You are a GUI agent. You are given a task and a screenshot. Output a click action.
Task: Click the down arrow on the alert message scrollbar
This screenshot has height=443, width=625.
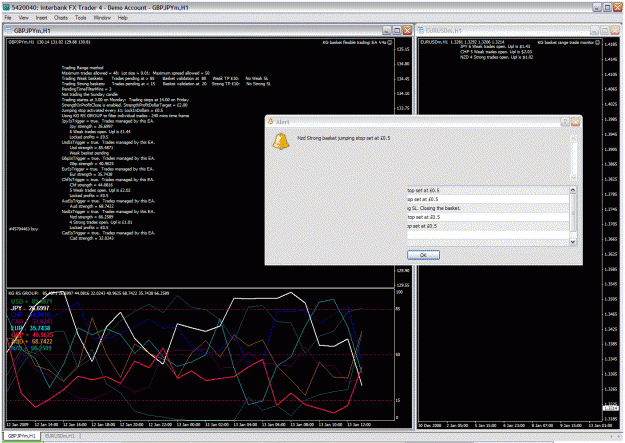[574, 177]
